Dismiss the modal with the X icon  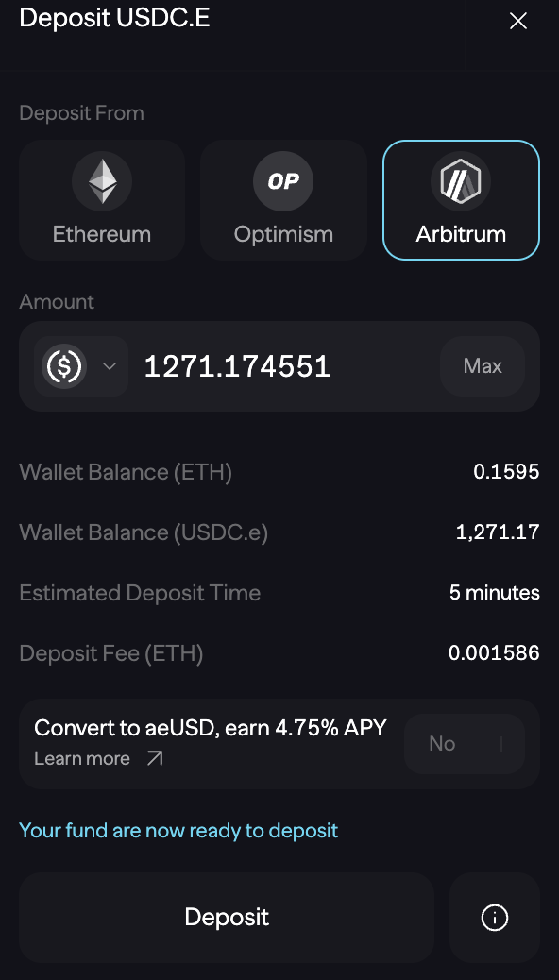pos(518,20)
